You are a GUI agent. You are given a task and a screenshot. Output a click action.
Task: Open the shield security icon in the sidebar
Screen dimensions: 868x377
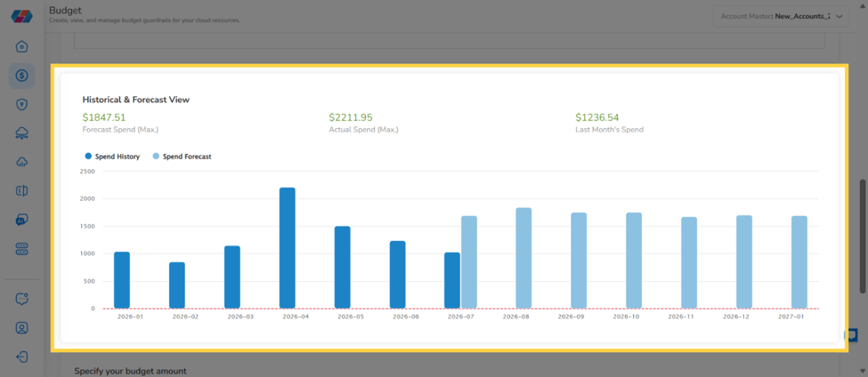point(21,105)
